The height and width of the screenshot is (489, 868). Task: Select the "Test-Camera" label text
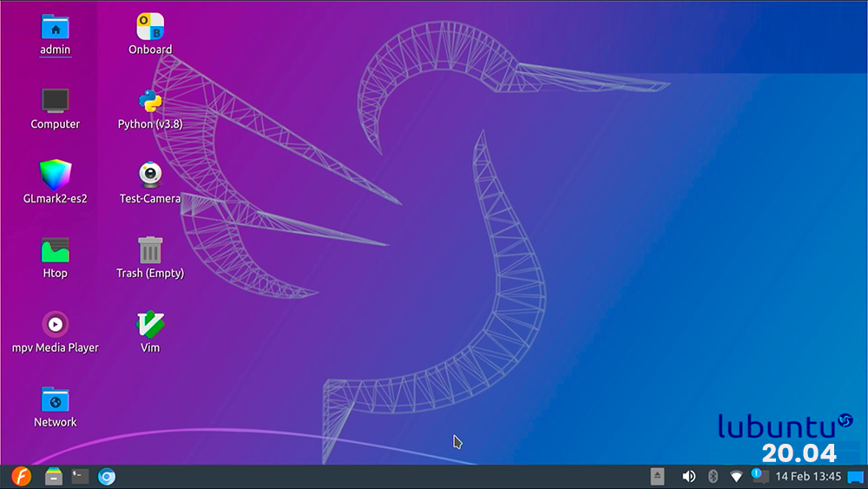pyautogui.click(x=150, y=198)
